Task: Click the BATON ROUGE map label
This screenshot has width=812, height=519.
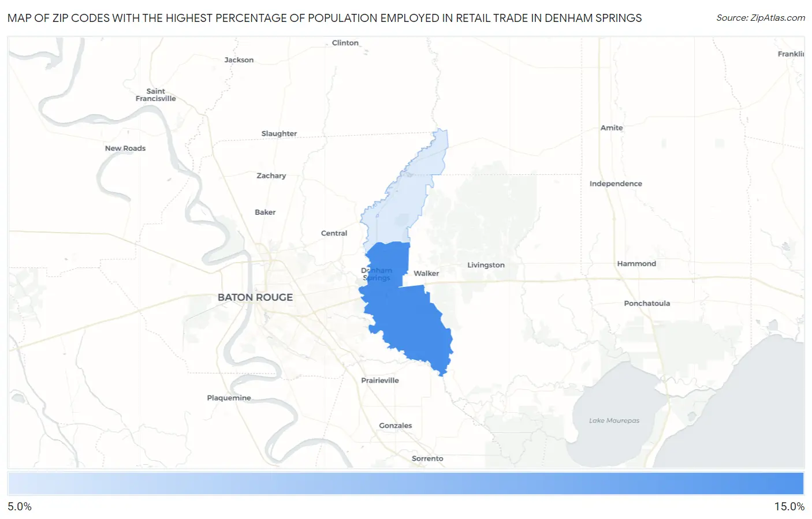Action: (255, 297)
